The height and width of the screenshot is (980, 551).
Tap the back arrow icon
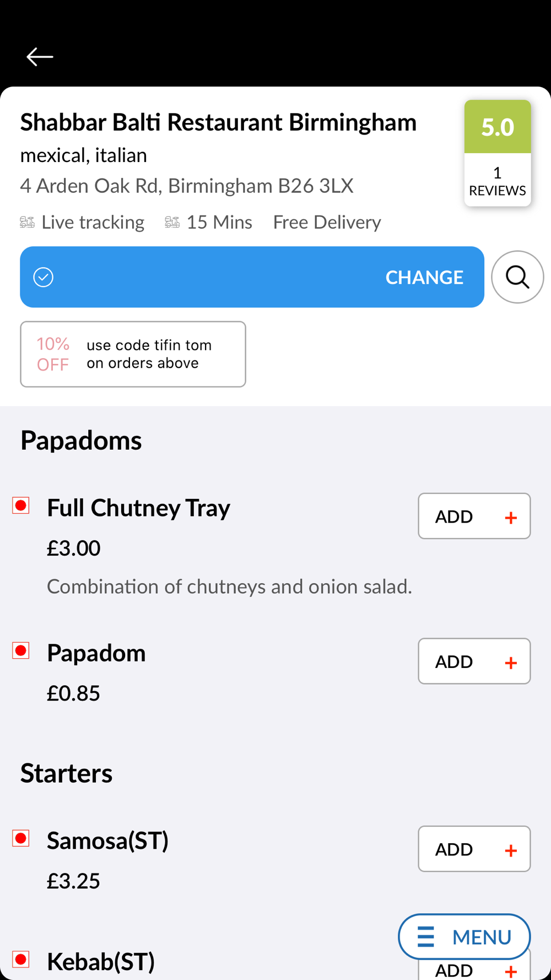tap(40, 57)
